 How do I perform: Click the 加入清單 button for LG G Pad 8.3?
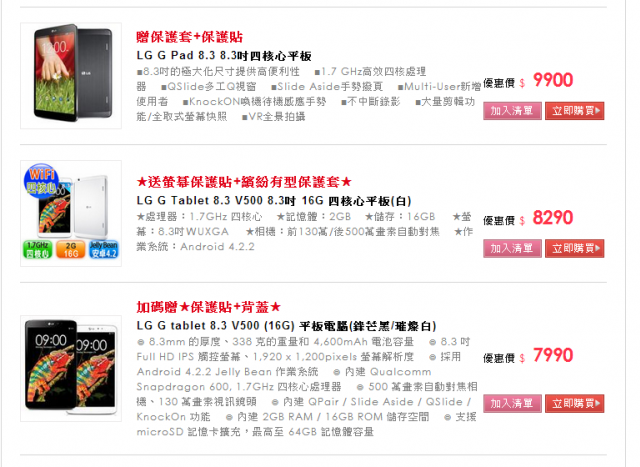tap(512, 111)
